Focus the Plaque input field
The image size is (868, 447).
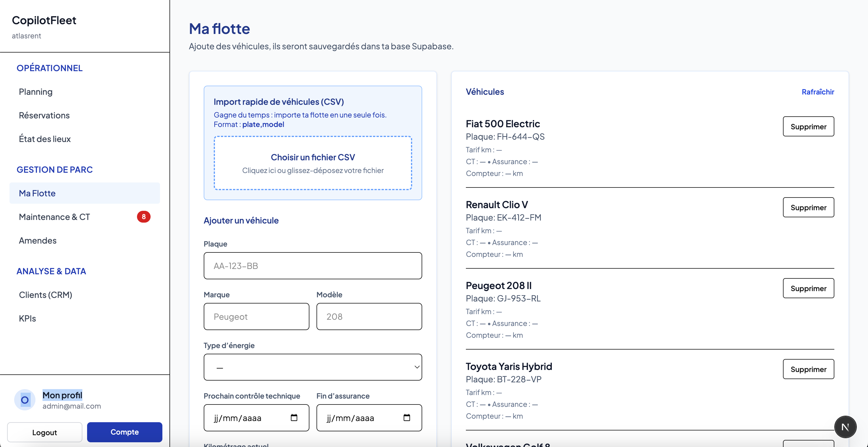[x=312, y=266]
